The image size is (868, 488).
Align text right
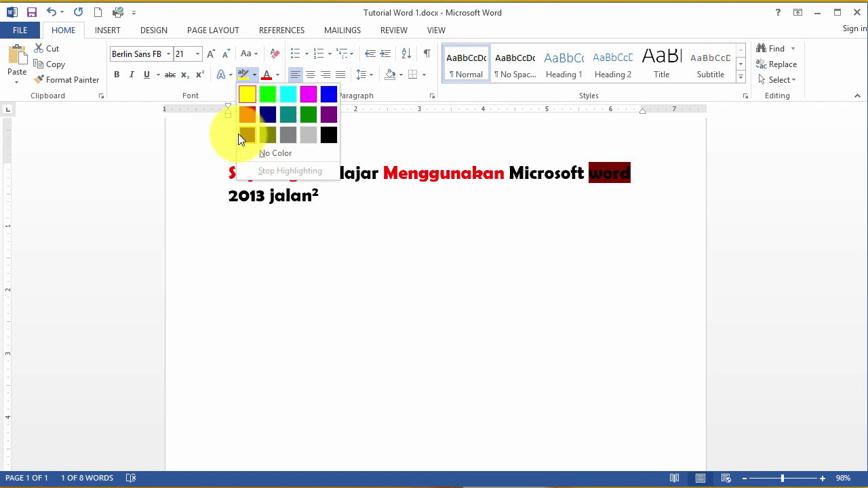pyautogui.click(x=325, y=75)
